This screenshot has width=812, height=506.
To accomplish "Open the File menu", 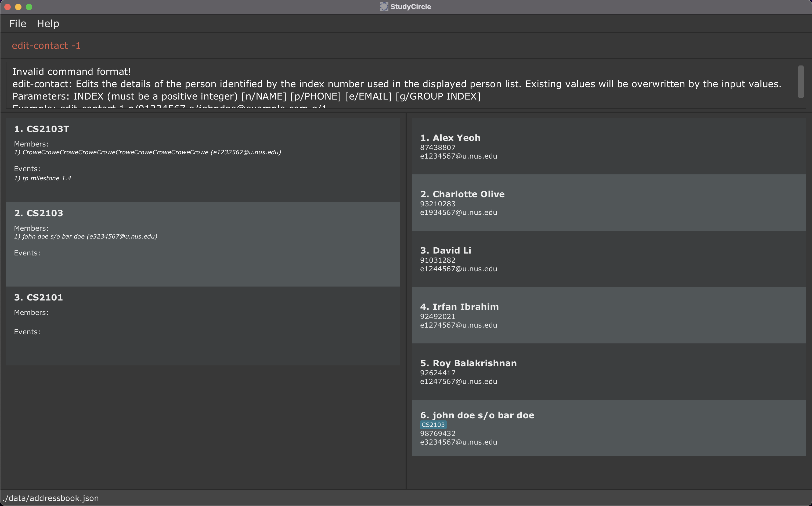I will coord(17,24).
